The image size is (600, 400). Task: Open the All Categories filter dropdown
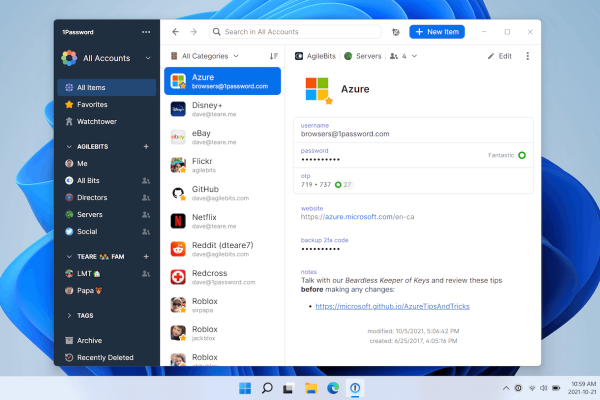[x=211, y=56]
